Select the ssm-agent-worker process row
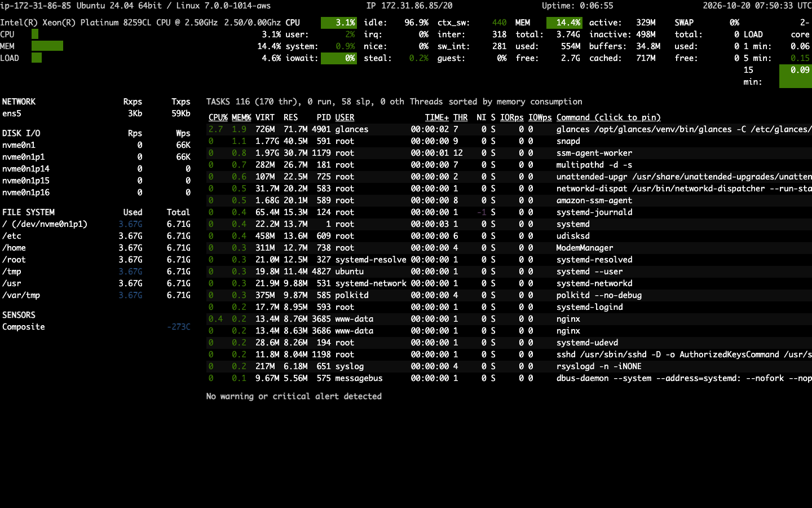812x508 pixels. [510, 153]
